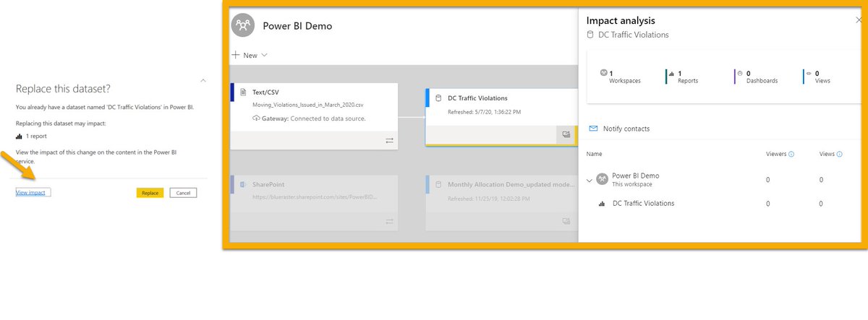868x320 pixels.
Task: Click the Power BI Demo workspace title
Action: (298, 26)
